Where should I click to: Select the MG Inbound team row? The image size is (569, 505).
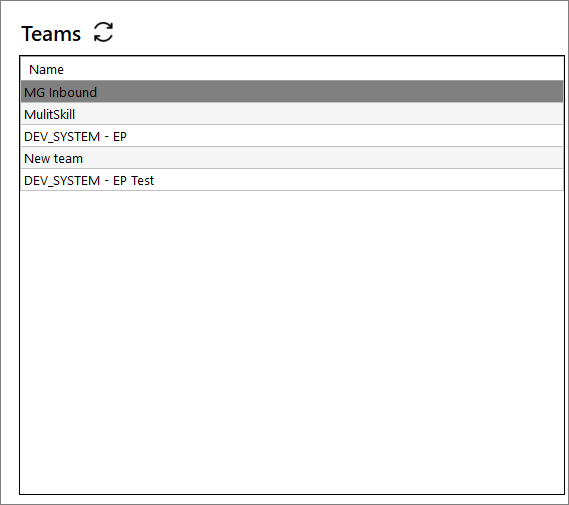click(x=292, y=92)
